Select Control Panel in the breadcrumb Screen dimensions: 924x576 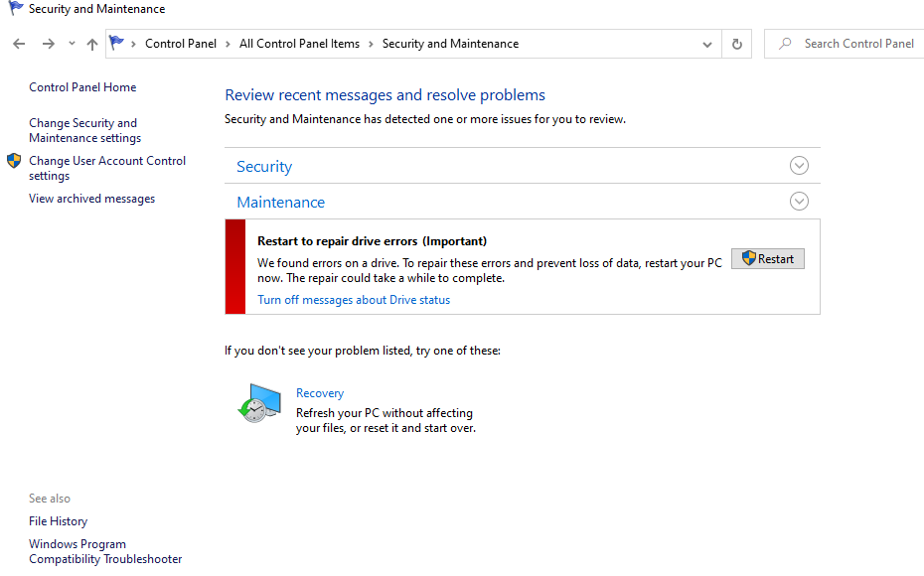click(x=180, y=44)
